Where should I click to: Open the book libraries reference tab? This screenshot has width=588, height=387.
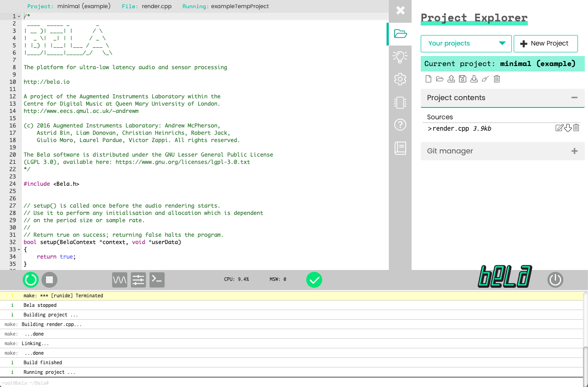[400, 148]
